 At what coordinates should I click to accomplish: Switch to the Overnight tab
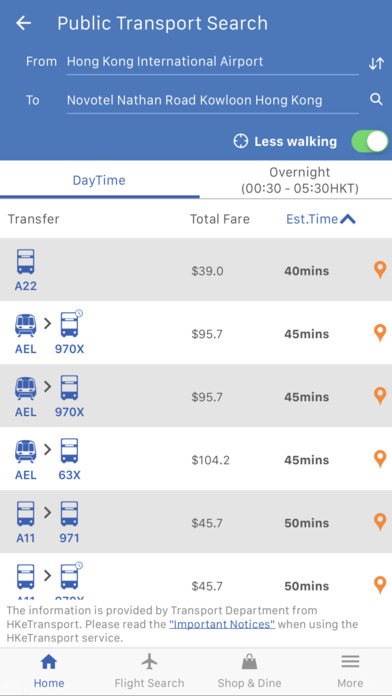coord(300,180)
